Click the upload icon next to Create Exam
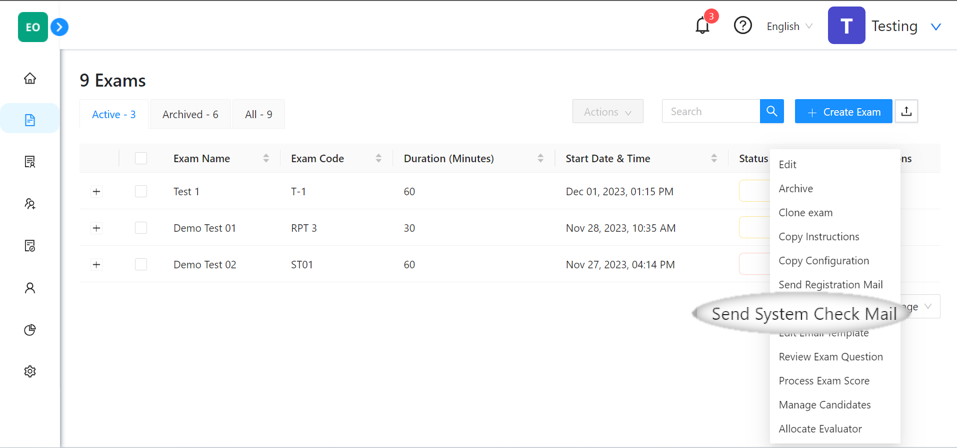This screenshot has height=448, width=957. click(906, 112)
